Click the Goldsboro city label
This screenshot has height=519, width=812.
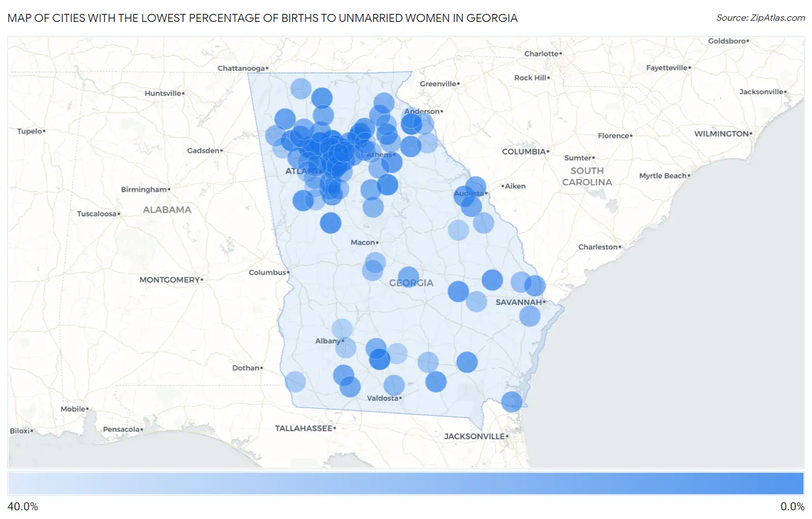(x=727, y=41)
